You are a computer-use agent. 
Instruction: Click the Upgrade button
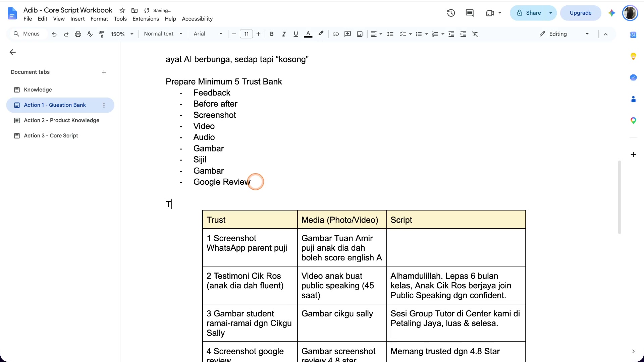[581, 13]
